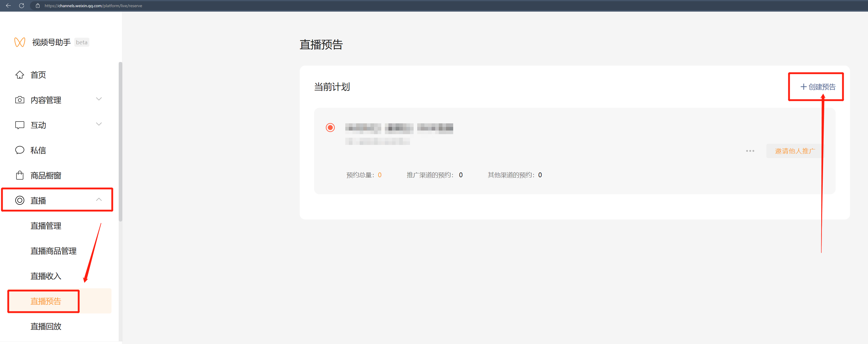Open the 互动 chat bubble icon
Screen dimensions: 868x344
[x=19, y=125]
